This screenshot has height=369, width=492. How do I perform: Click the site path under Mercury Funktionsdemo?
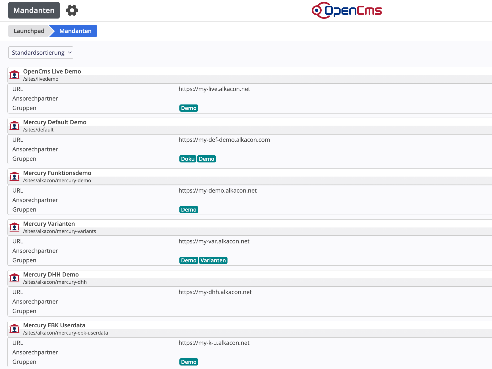(57, 180)
